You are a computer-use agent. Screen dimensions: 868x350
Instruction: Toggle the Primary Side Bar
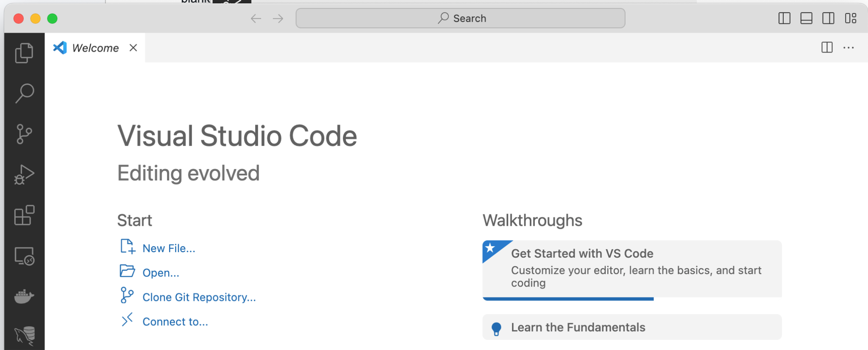tap(784, 18)
